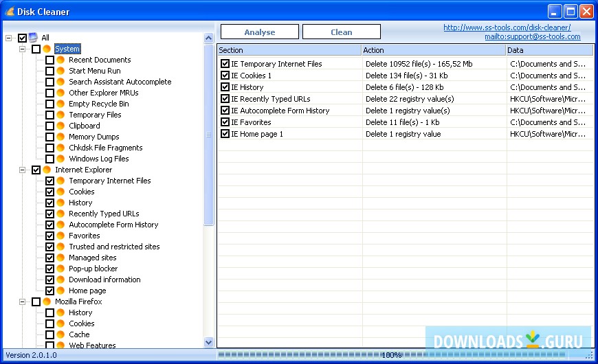Click the orange icon beside Autocomplete Form History in tree

(60, 225)
